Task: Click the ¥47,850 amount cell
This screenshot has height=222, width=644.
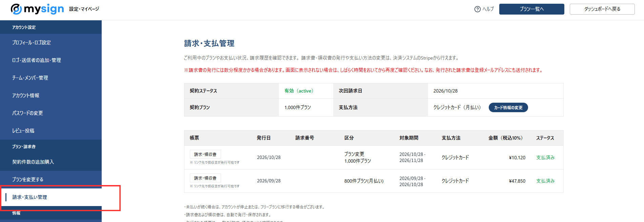Action: point(517,181)
